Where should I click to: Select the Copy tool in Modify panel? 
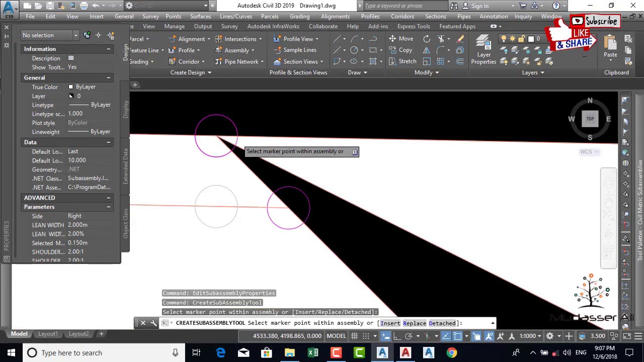[400, 50]
